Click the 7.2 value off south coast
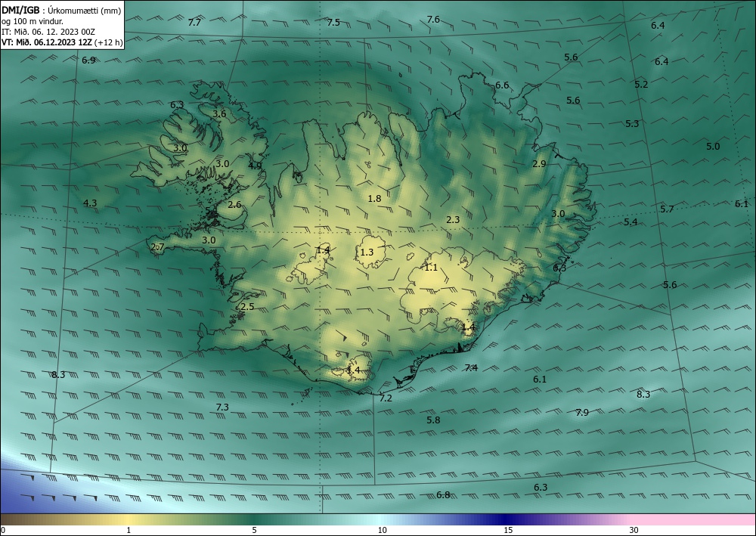Viewport: 756px width, 536px height. [386, 398]
